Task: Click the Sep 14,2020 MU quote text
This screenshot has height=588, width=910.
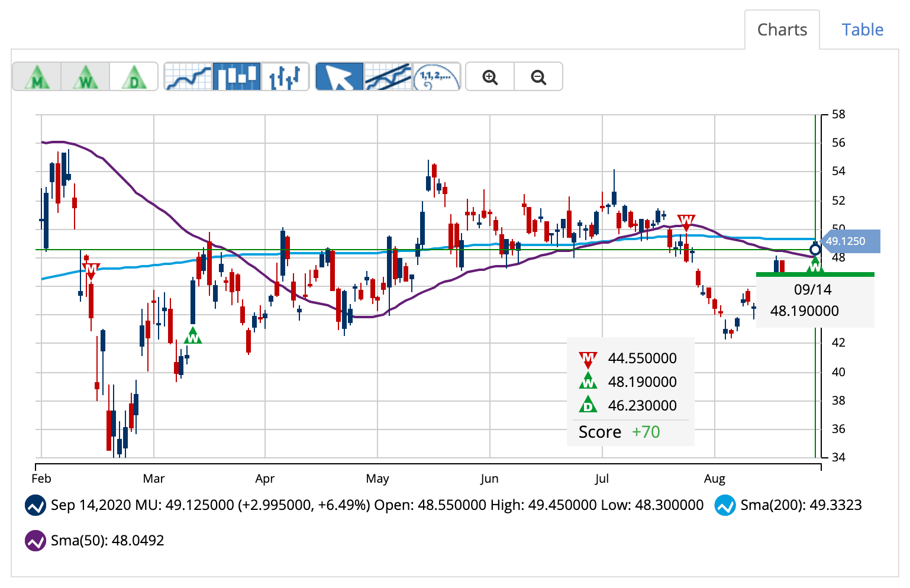Action: coord(377,505)
